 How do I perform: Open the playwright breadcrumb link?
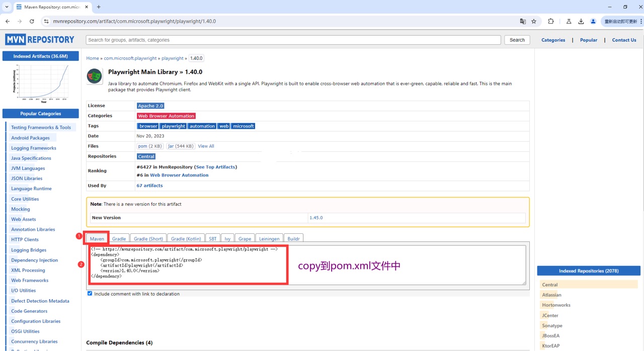173,58
